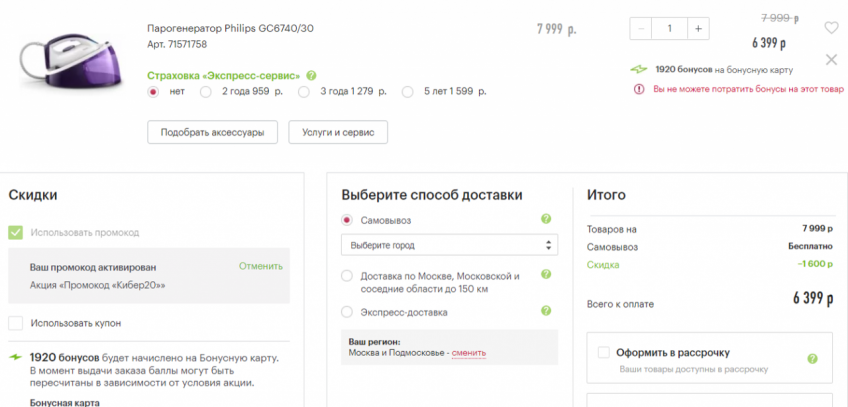Select 3 года 1 279 р. insurance
This screenshot has height=407, width=848.
click(304, 92)
